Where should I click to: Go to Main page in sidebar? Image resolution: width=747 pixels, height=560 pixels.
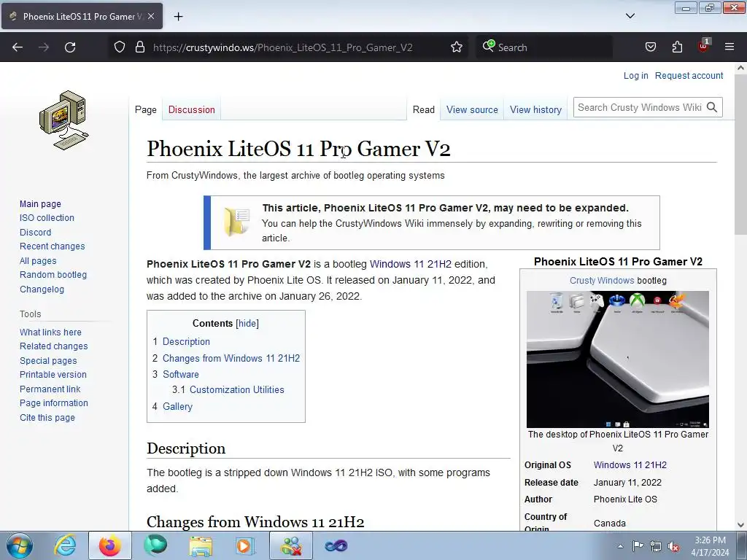click(41, 204)
